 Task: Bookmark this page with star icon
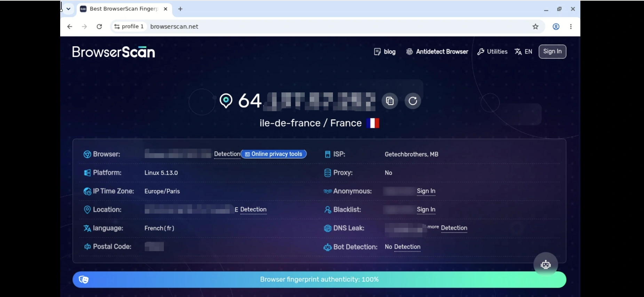535,26
